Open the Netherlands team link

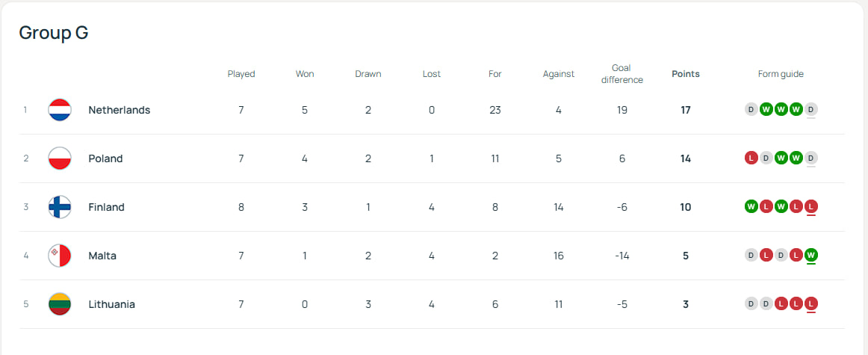coord(119,110)
